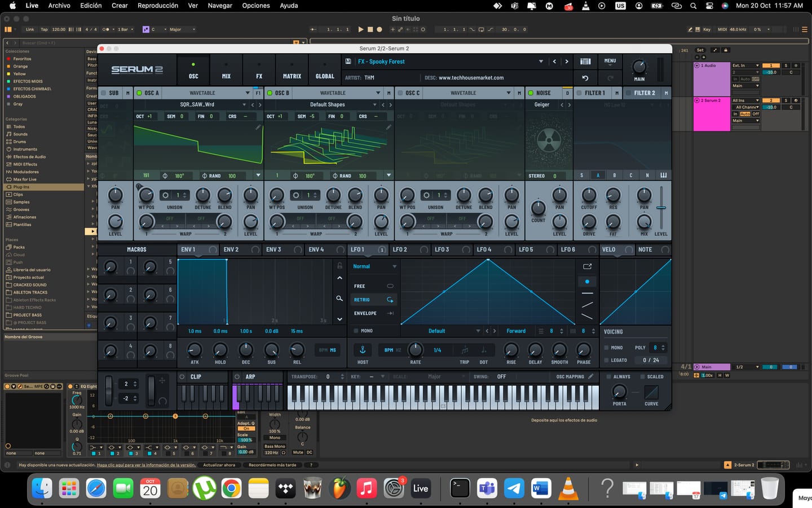Click the OSC A unison gear icon
Image resolution: width=812 pixels, height=508 pixels.
click(166, 195)
